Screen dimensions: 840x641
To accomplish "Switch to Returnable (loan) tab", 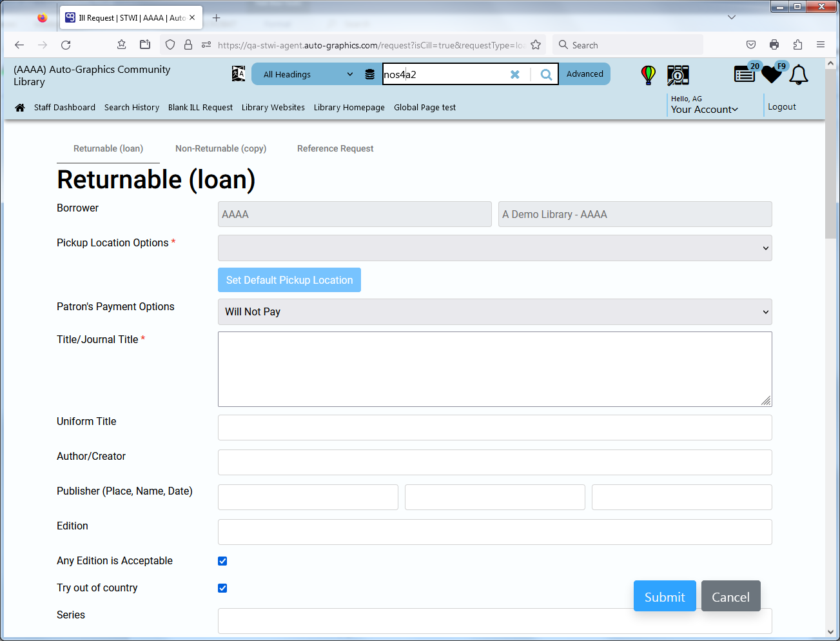I will pos(108,149).
